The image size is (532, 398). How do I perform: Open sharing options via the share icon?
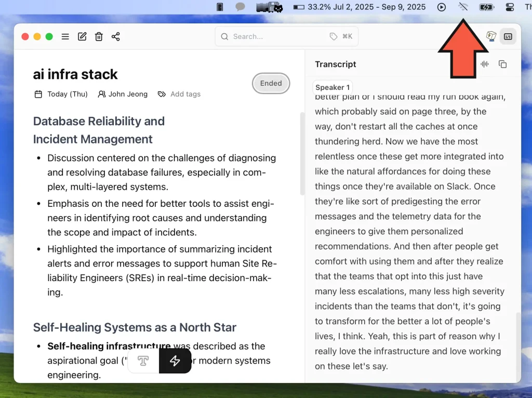pyautogui.click(x=115, y=36)
